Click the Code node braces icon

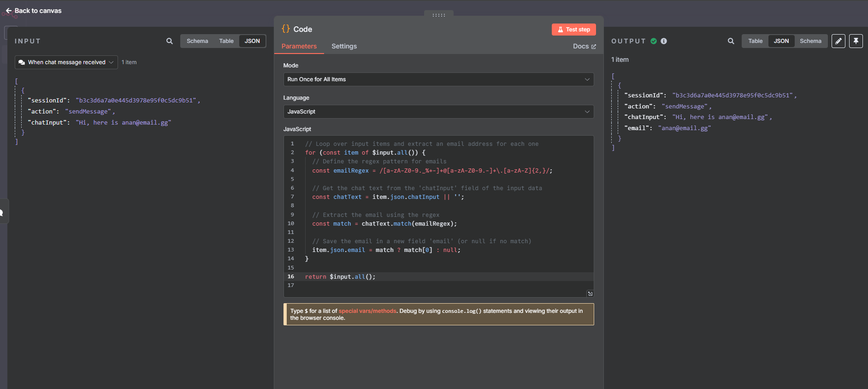pos(286,29)
